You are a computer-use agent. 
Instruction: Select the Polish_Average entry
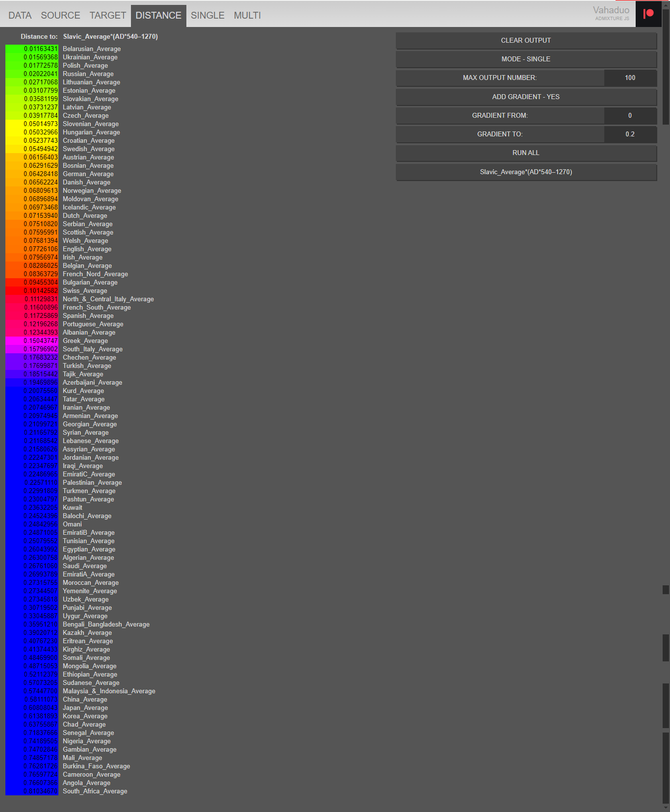(85, 66)
